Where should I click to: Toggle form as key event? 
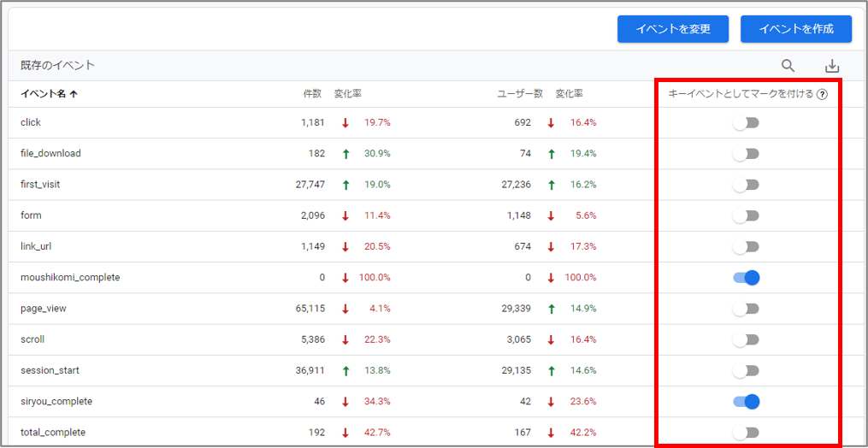(746, 215)
